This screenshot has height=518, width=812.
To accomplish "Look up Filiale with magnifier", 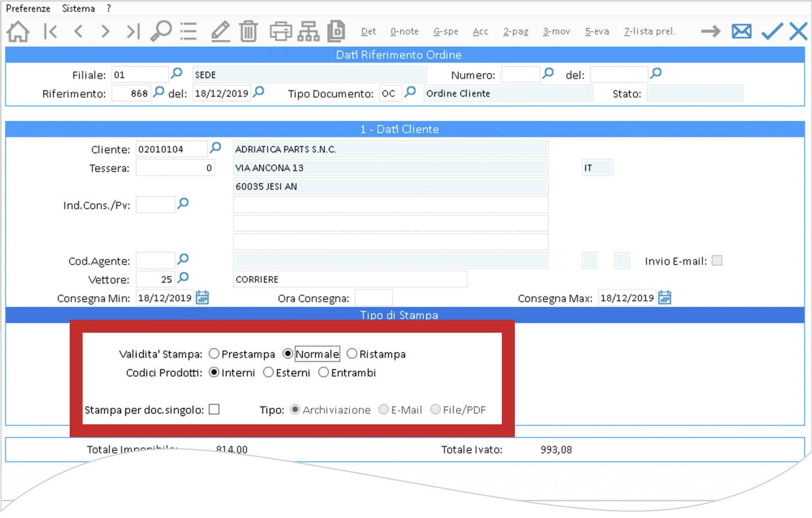I will (177, 73).
